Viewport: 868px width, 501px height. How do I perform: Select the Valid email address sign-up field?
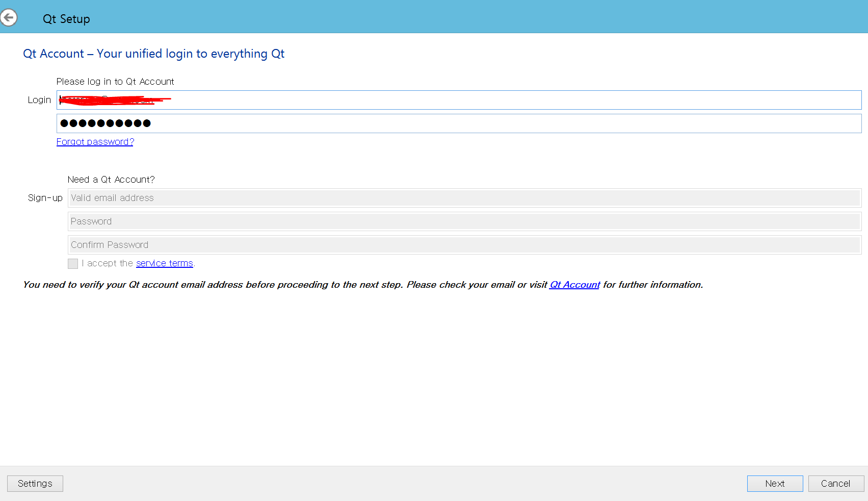(x=464, y=198)
